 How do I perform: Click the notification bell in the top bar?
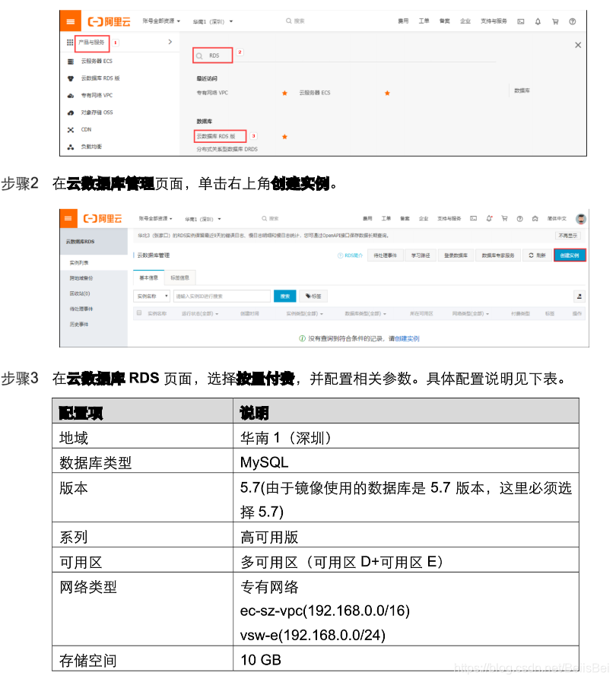pyautogui.click(x=536, y=21)
